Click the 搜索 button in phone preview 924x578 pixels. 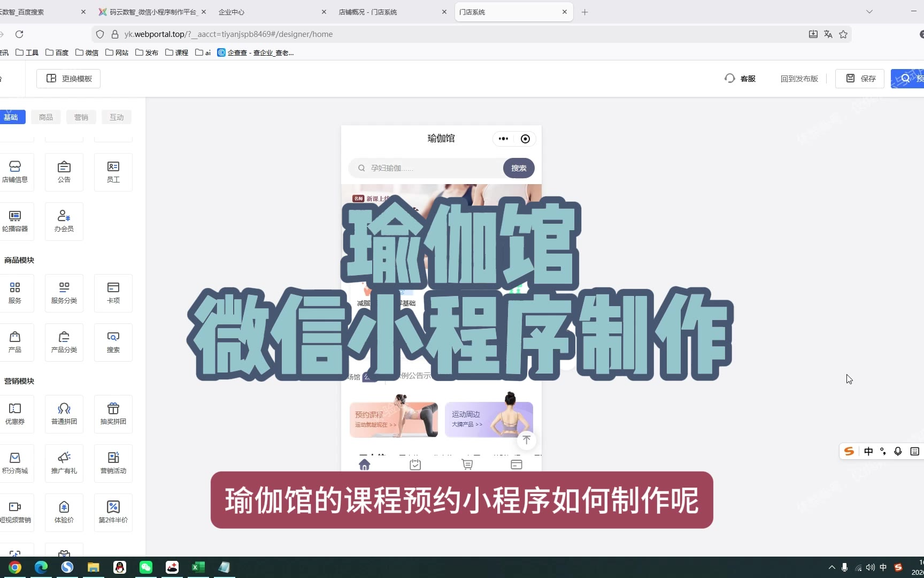pos(519,168)
